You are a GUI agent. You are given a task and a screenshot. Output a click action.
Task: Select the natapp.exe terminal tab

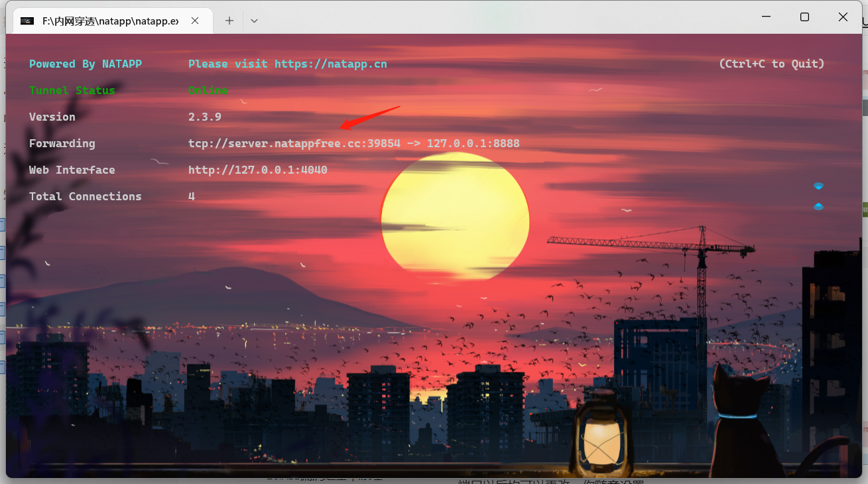111,21
